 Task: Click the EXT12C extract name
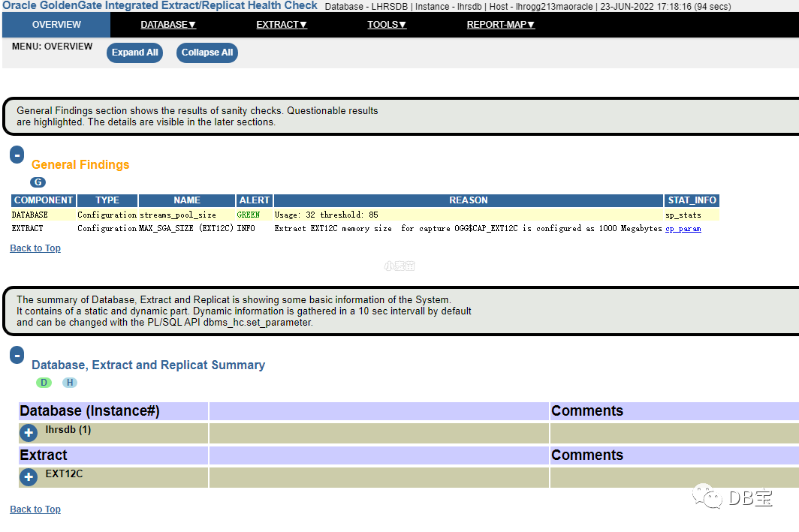click(x=64, y=473)
